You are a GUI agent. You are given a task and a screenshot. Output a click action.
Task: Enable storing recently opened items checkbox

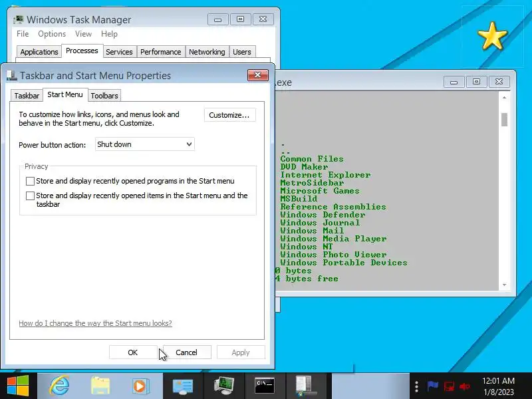(x=30, y=196)
